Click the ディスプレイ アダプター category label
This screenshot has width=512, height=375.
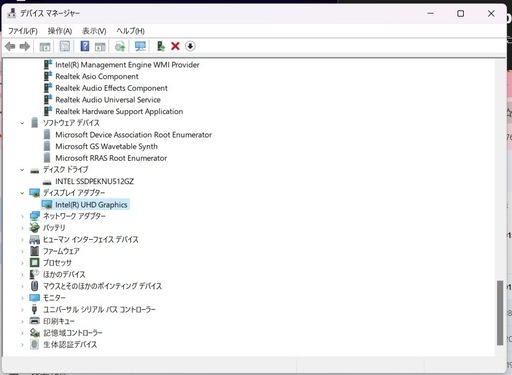click(x=74, y=193)
